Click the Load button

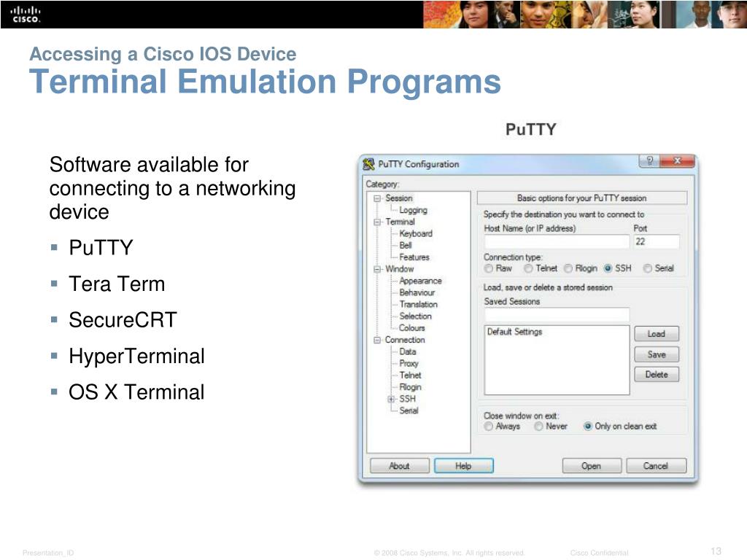(x=657, y=334)
